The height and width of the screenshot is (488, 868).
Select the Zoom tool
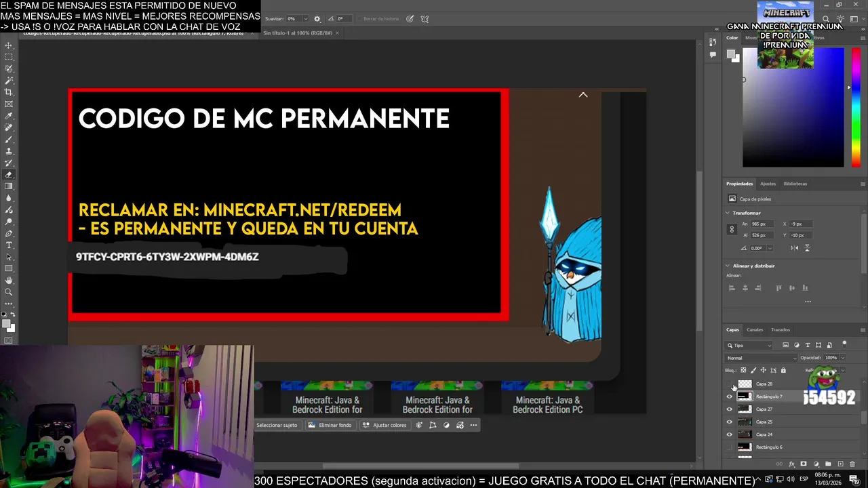9,292
